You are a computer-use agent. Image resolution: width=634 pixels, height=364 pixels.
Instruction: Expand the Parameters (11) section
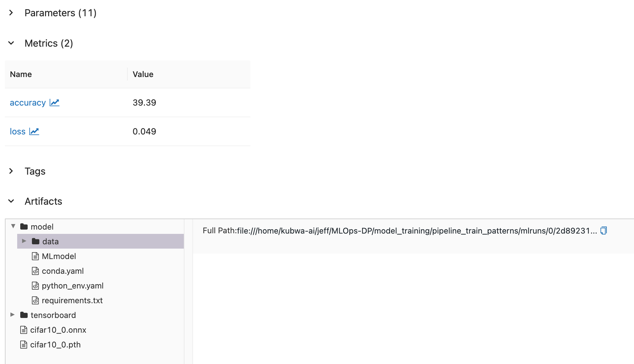pyautogui.click(x=11, y=13)
